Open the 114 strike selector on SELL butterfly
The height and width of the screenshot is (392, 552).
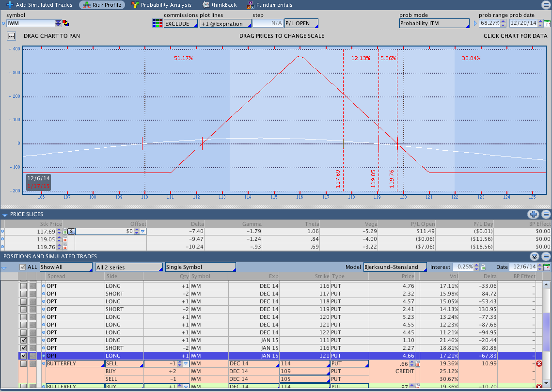pos(304,363)
